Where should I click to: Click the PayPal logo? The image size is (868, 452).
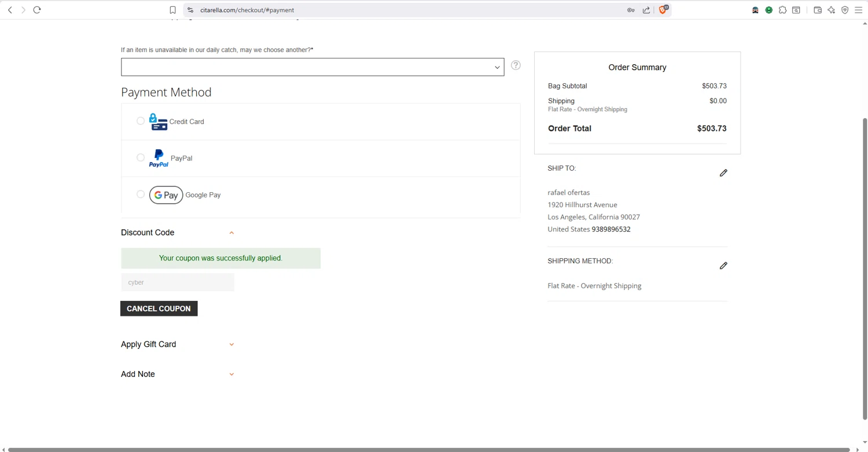tap(159, 158)
